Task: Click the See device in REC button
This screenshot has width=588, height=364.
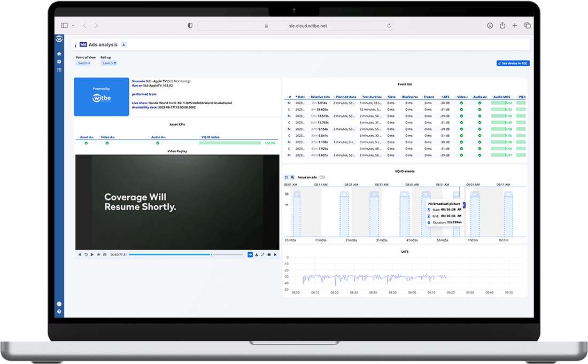Action: (x=513, y=63)
